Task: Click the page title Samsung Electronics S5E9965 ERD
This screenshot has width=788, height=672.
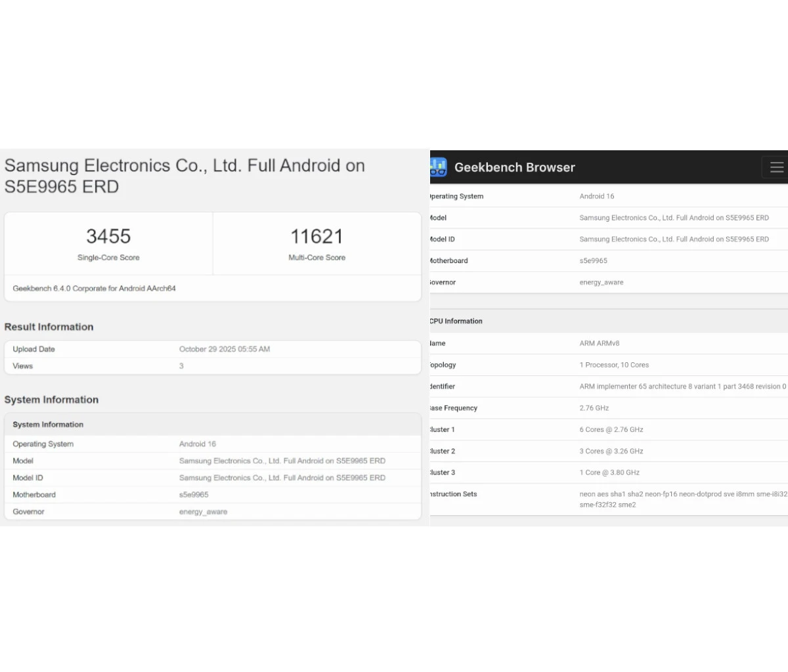Action: coord(185,176)
